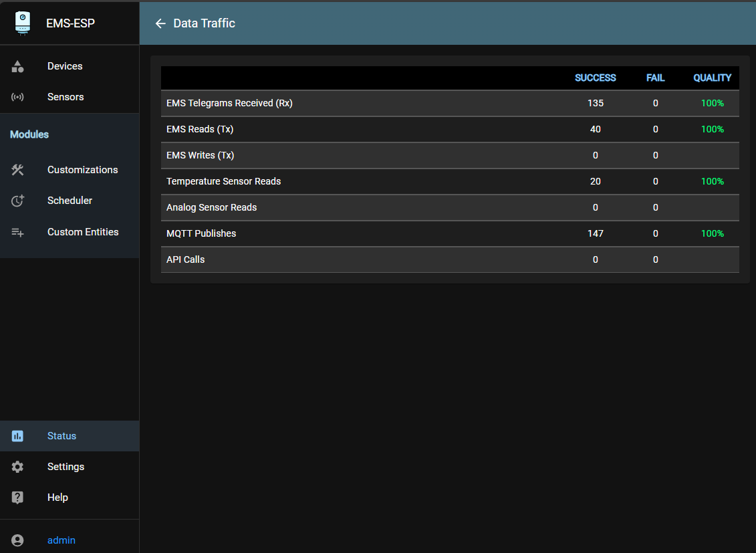This screenshot has height=553, width=756.
Task: Open the Devices page
Action: [65, 66]
